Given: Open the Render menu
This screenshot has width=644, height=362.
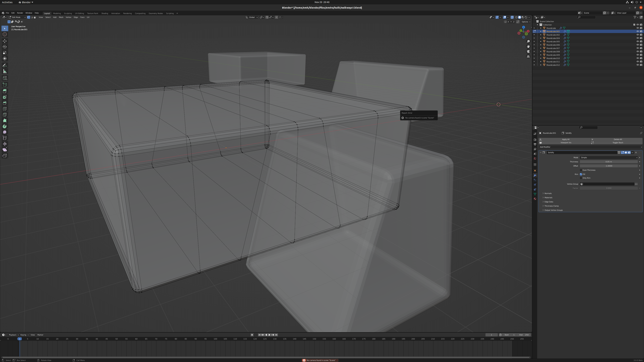Looking at the screenshot, I should pyautogui.click(x=20, y=13).
